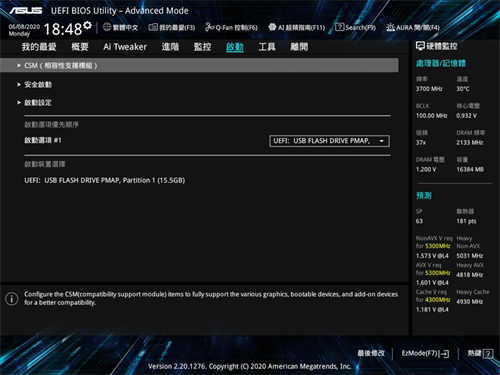Click the 1.200 V DRAM voltage value
This screenshot has width=500, height=375.
tap(426, 169)
